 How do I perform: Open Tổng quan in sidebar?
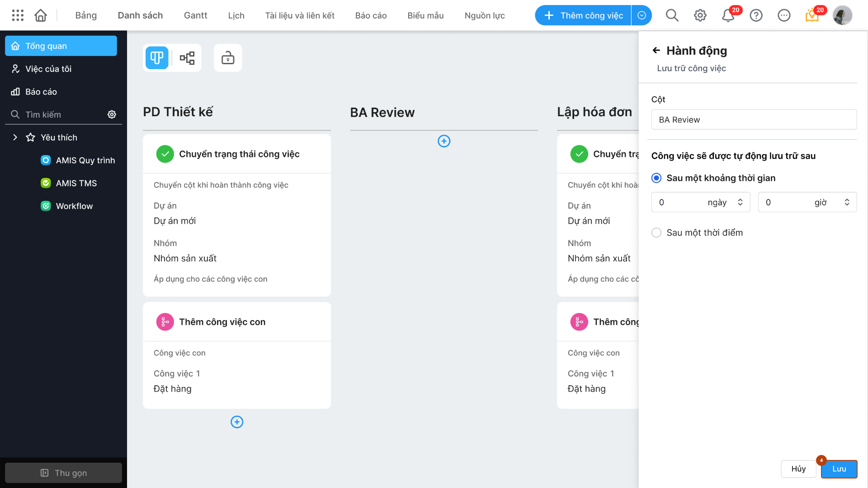point(61,46)
